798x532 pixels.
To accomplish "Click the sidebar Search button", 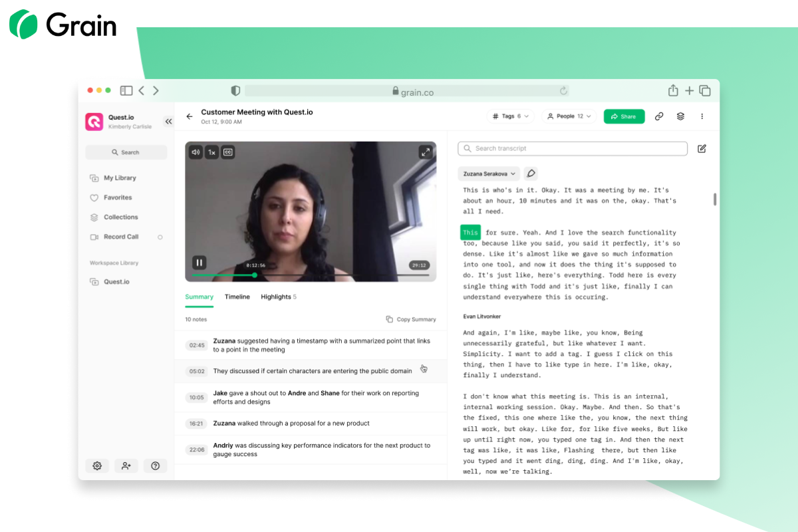I will coord(126,152).
